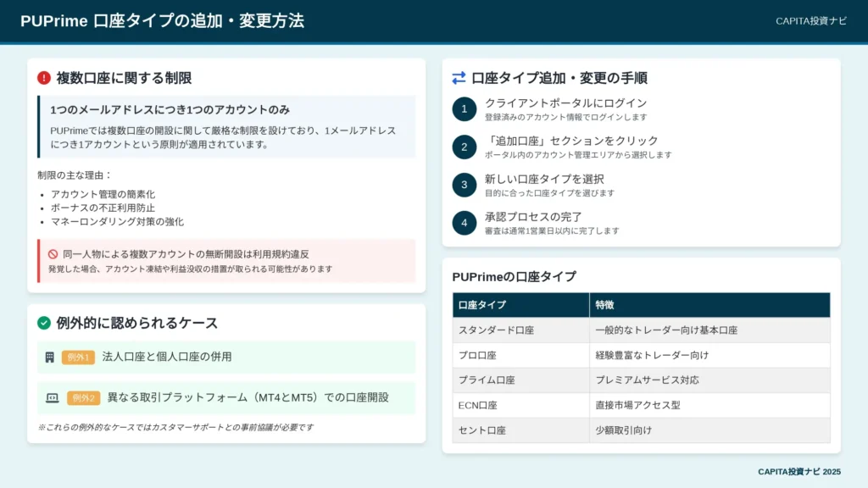Click the 特徴 column header
Screen dimensions: 868x488
[710, 305]
